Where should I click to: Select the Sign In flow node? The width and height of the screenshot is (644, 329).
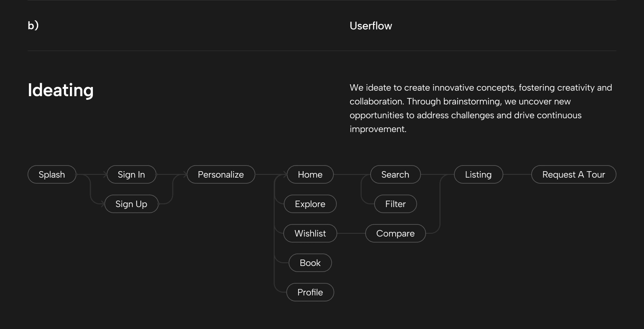131,174
